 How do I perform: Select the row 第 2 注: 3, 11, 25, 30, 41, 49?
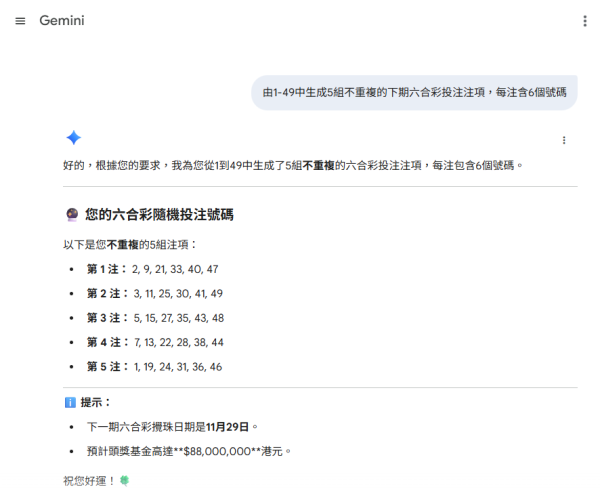(155, 294)
